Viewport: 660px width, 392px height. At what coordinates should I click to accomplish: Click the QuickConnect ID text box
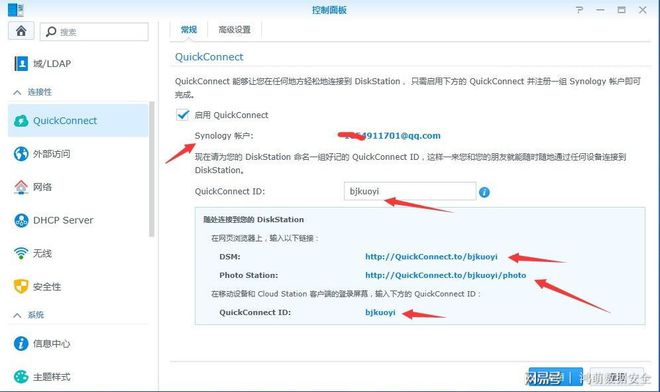click(410, 192)
